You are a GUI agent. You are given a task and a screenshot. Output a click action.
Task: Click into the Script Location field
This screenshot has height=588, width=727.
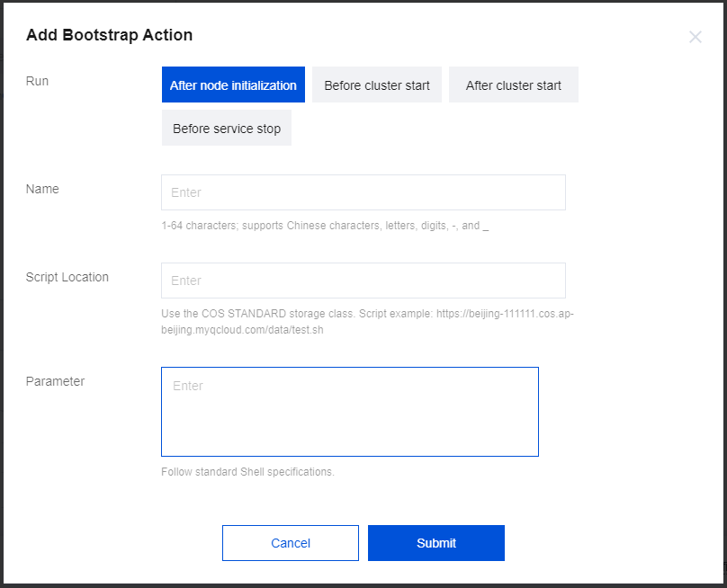pyautogui.click(x=363, y=281)
